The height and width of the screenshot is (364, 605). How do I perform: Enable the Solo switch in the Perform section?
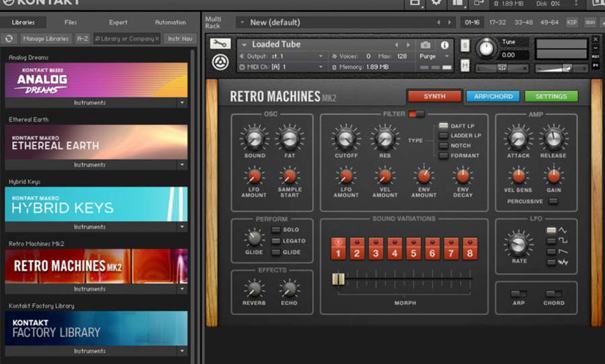[x=276, y=230]
